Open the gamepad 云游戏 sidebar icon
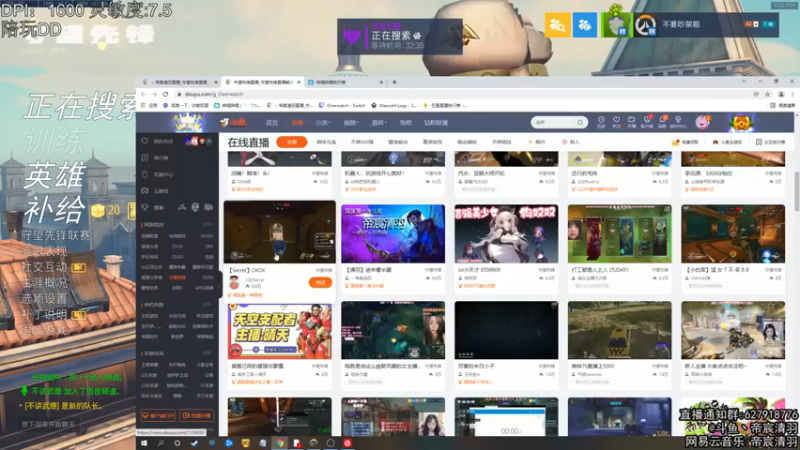The image size is (800, 450). pyautogui.click(x=145, y=191)
